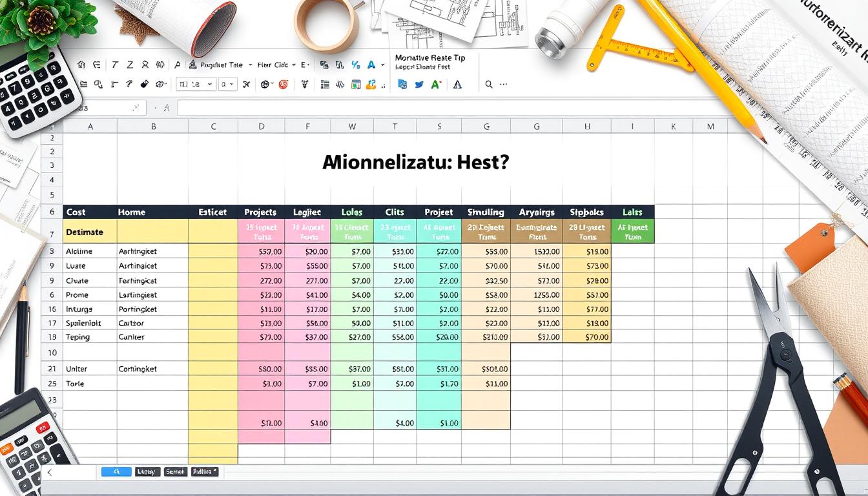The image size is (868, 496).
Task: Select the $500.00 cell in Unlter row
Action: (x=486, y=369)
